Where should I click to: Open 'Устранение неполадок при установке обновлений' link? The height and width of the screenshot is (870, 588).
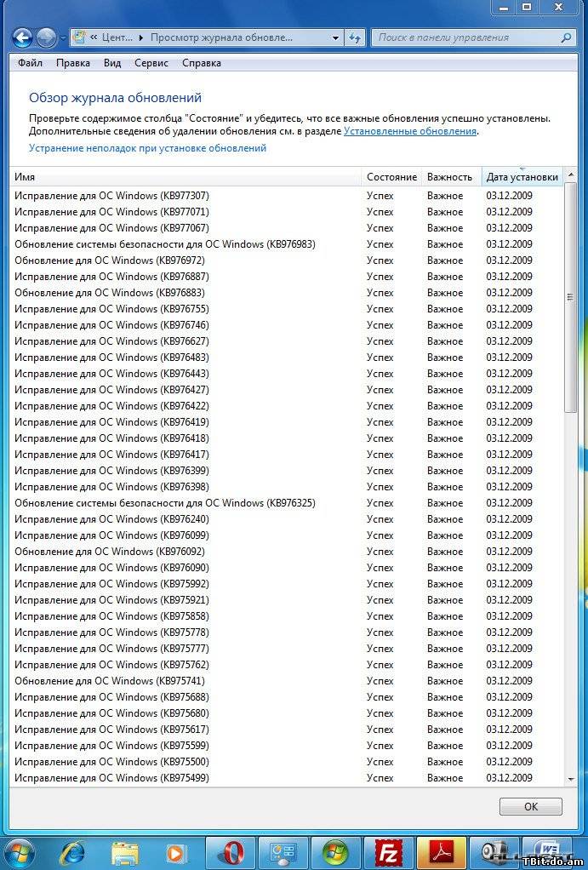147,148
